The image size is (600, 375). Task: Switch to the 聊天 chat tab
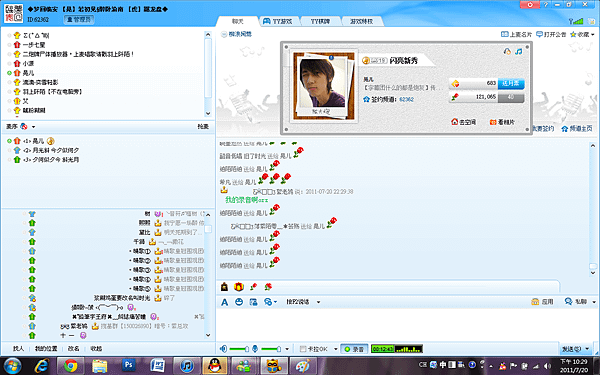coord(238,21)
